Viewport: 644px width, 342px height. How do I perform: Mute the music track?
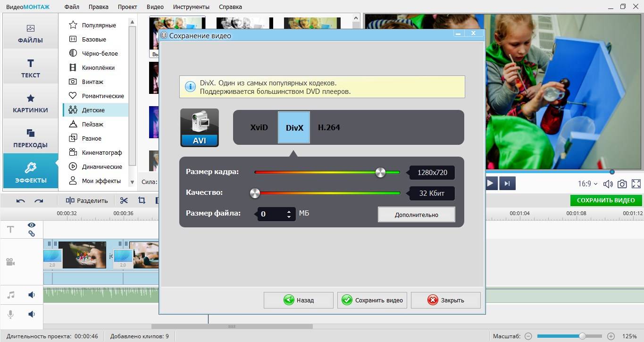(x=32, y=295)
